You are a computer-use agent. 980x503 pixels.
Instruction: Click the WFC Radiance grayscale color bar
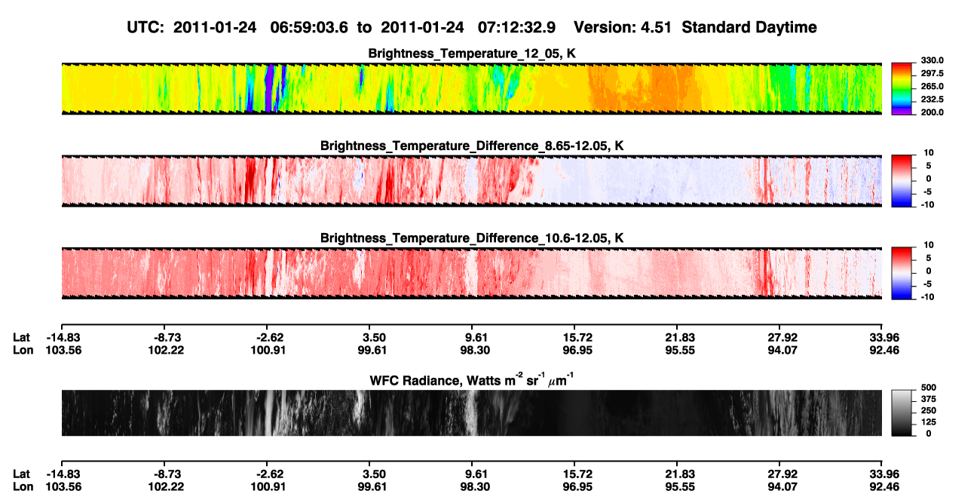point(901,413)
